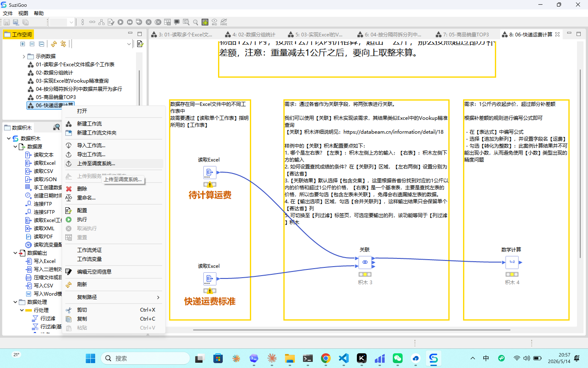This screenshot has width=588, height=368.
Task: Select workflow 03-实现Excel的Vookup精准查询
Action: click(x=72, y=81)
